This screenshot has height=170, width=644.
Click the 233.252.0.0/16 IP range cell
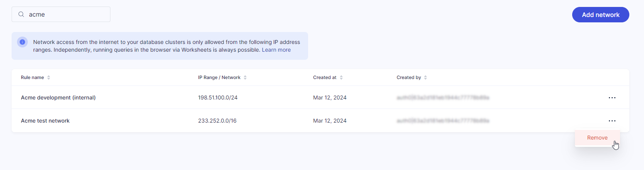[217, 121]
